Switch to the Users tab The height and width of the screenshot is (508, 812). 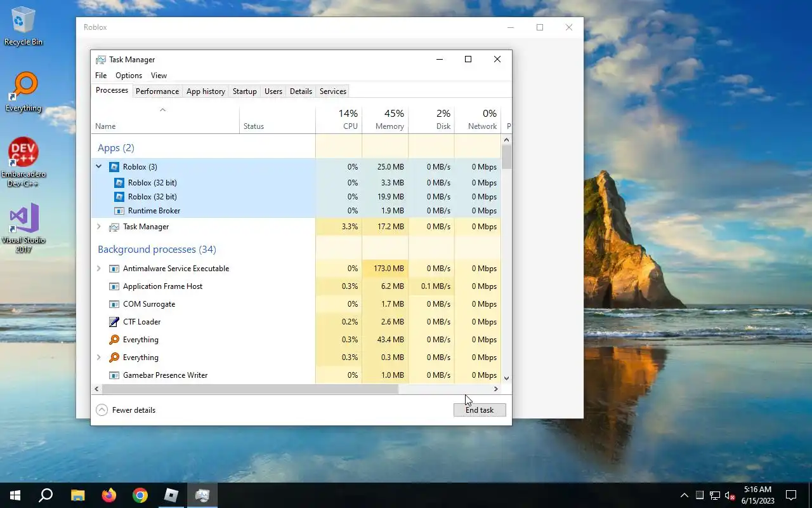[x=273, y=91]
